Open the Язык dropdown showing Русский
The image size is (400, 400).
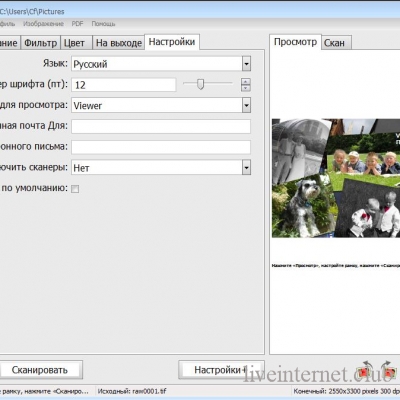tap(161, 64)
